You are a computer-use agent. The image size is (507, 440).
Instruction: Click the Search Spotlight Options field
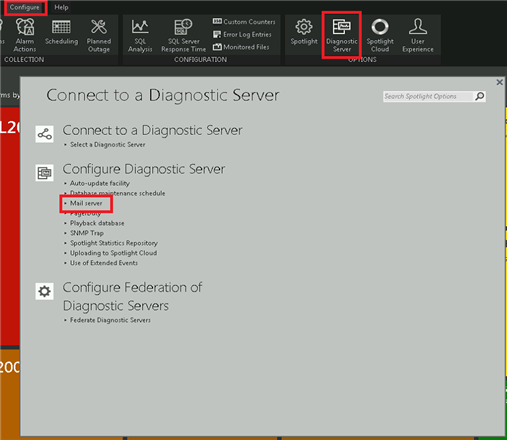pyautogui.click(x=428, y=96)
